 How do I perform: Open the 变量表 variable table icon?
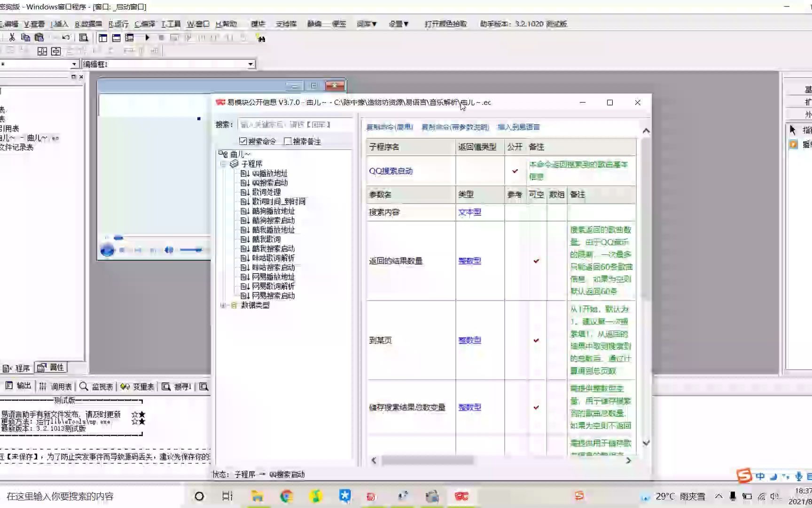pyautogui.click(x=136, y=386)
